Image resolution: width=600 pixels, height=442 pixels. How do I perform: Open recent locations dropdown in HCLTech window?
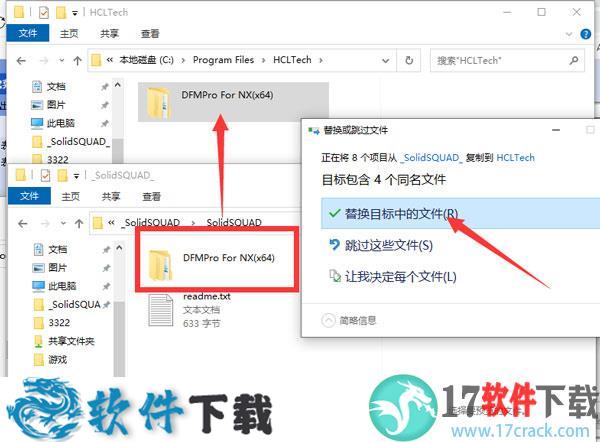tap(62, 60)
